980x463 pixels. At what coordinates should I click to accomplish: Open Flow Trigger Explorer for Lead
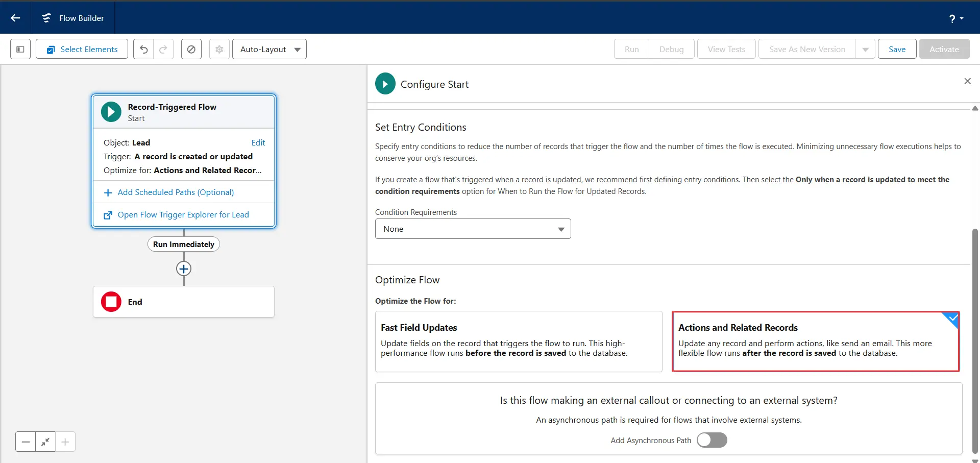[x=183, y=214]
